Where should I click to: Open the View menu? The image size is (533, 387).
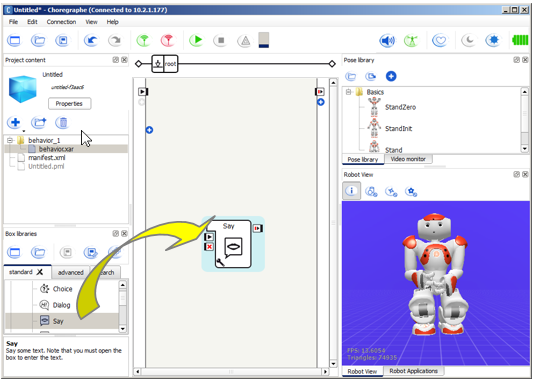click(91, 22)
